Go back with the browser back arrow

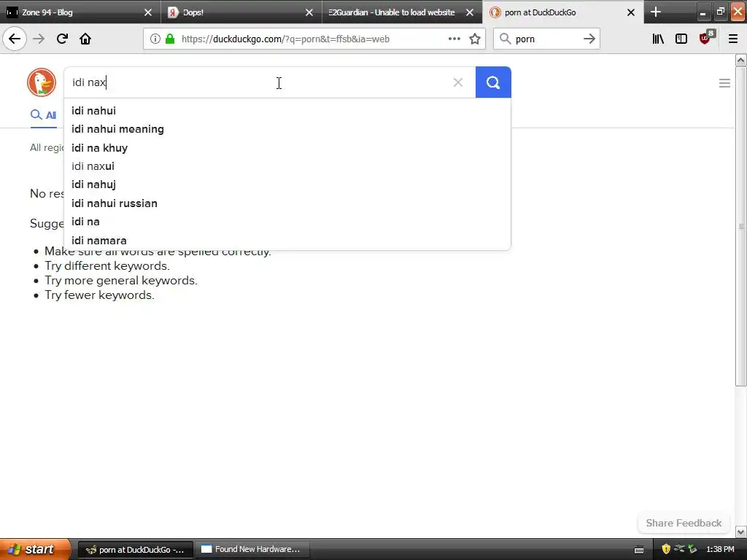pos(15,39)
